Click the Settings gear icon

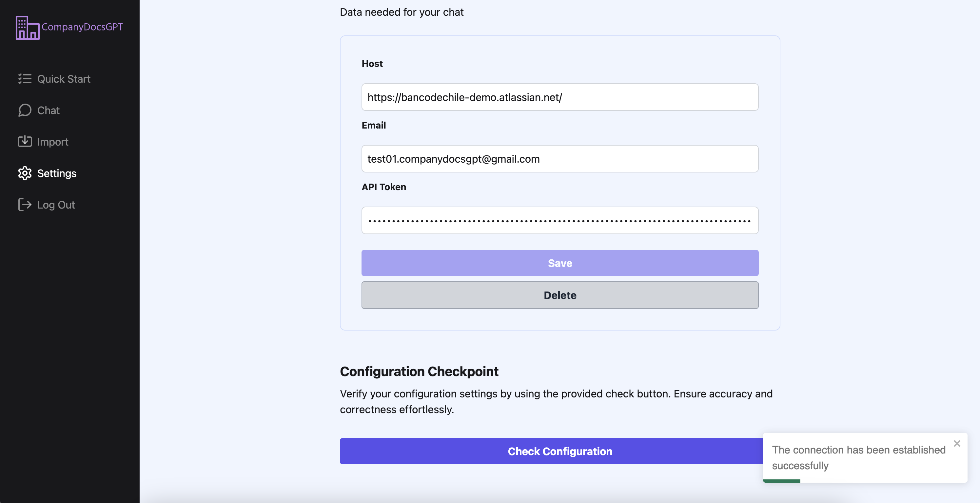pyautogui.click(x=25, y=173)
